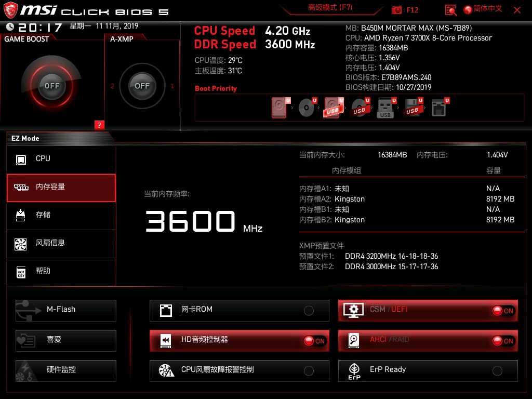Click the memory stick icon
This screenshot has height=399, width=532.
(21, 187)
